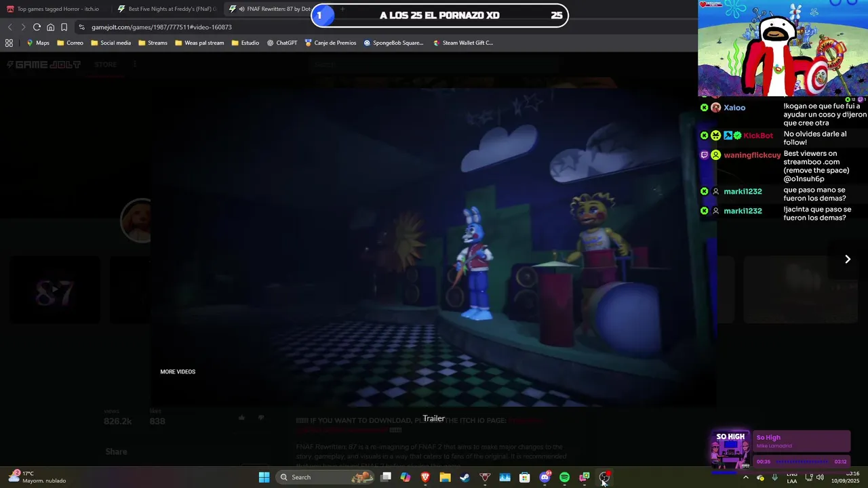Click the microphone icon in system tray
The image size is (868, 488).
tap(774, 477)
